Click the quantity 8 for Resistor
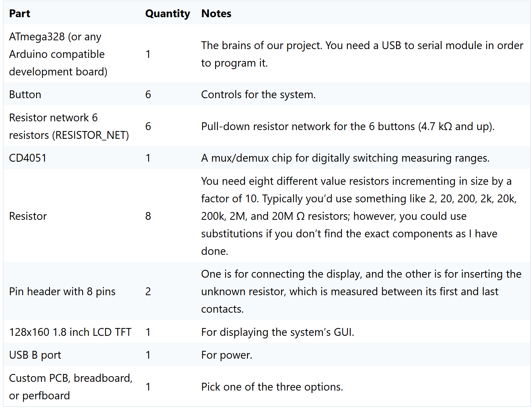Image resolution: width=532 pixels, height=409 pixels. (148, 216)
